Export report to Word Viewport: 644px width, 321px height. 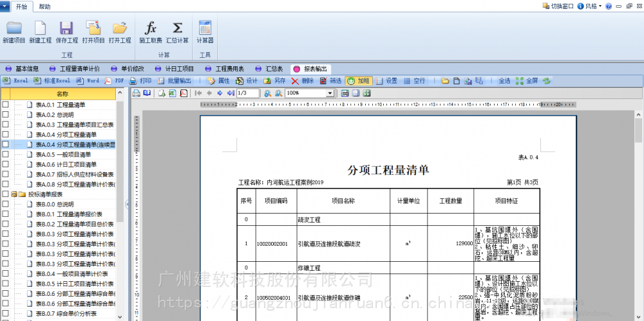88,81
